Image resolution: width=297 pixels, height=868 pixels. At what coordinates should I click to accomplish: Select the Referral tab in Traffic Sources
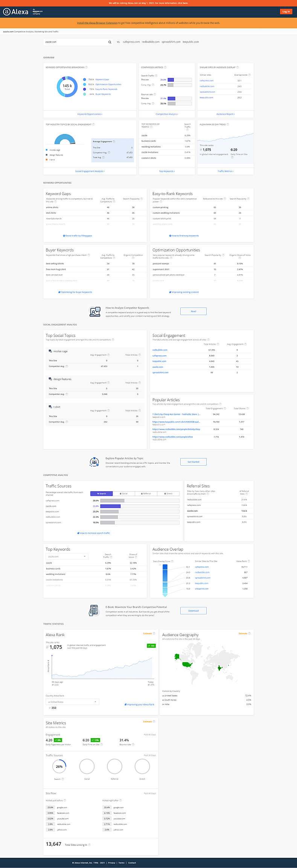tap(146, 493)
